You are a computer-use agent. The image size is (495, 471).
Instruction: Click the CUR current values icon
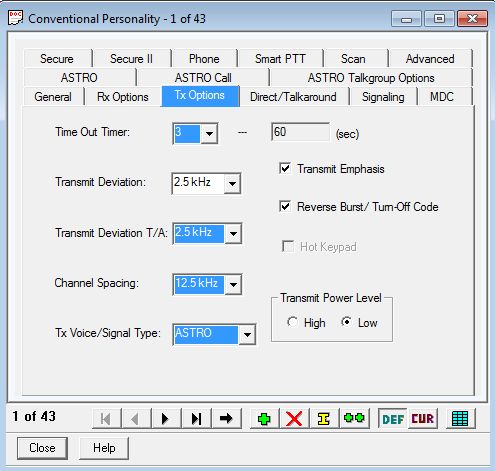click(422, 419)
